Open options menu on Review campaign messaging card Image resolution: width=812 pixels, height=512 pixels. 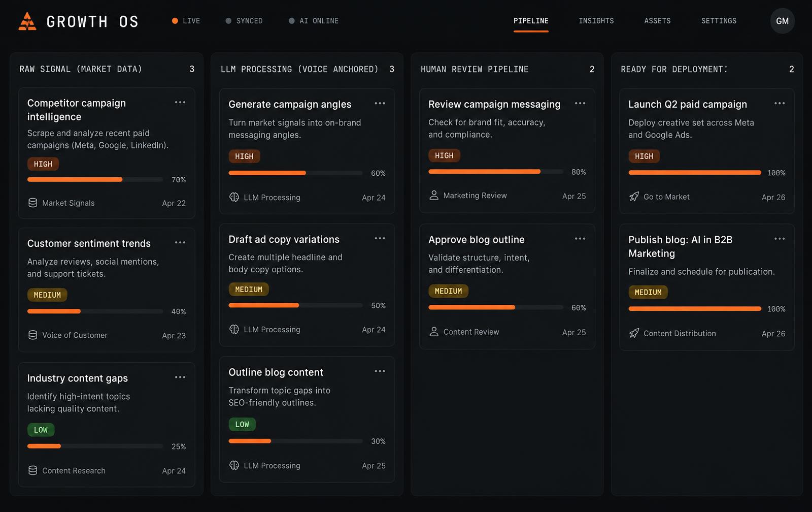580,103
